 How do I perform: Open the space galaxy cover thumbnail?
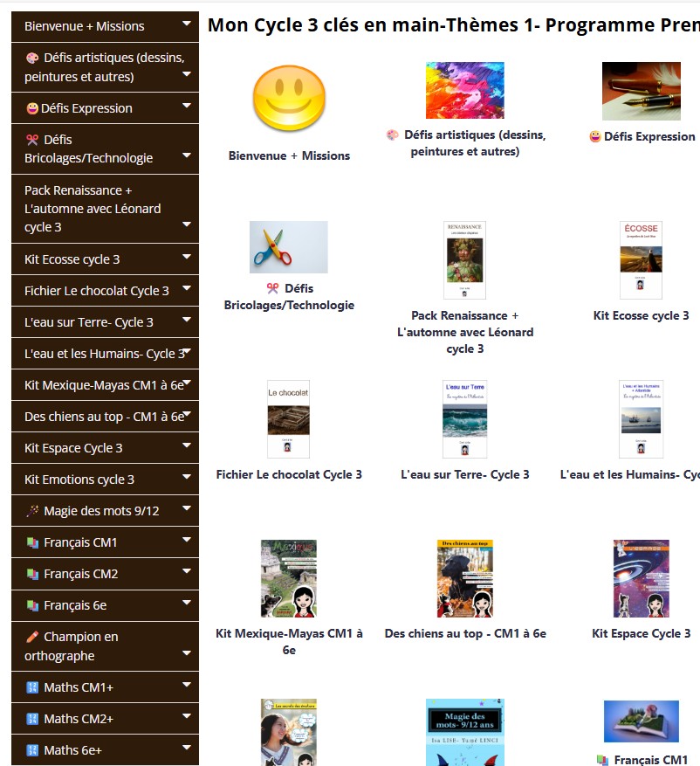pyautogui.click(x=641, y=578)
